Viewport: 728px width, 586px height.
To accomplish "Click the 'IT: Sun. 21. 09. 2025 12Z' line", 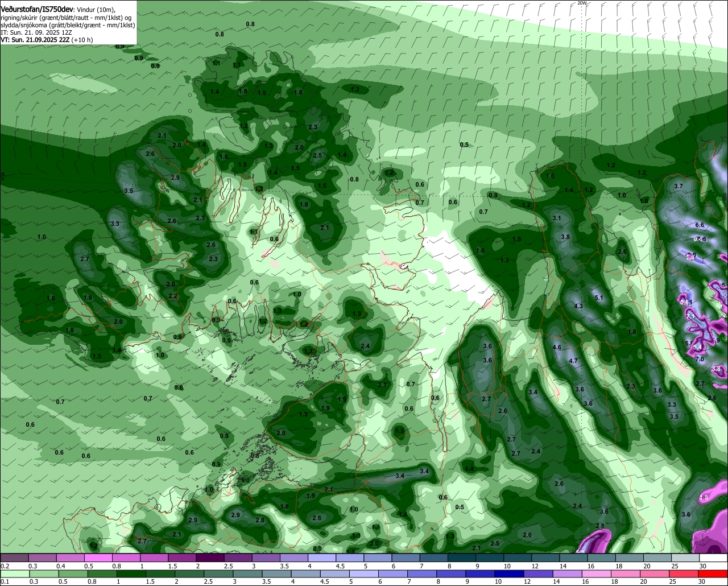I will (x=36, y=32).
